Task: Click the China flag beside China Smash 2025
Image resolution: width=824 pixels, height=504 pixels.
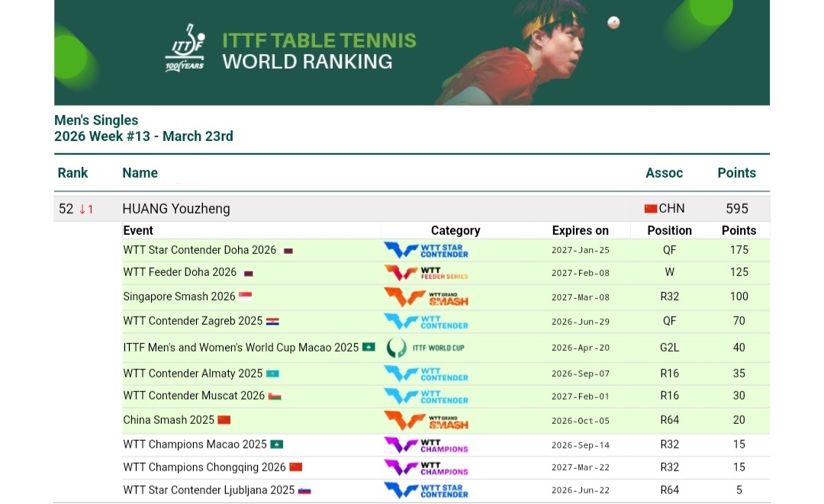Action: [224, 420]
